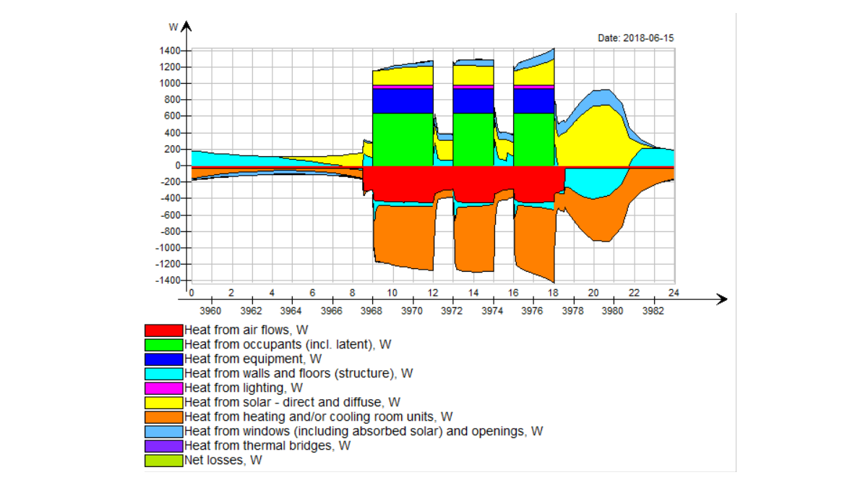Viewport: 868px width, 488px height.
Task: Click the light blue windows legend swatch
Action: (164, 432)
